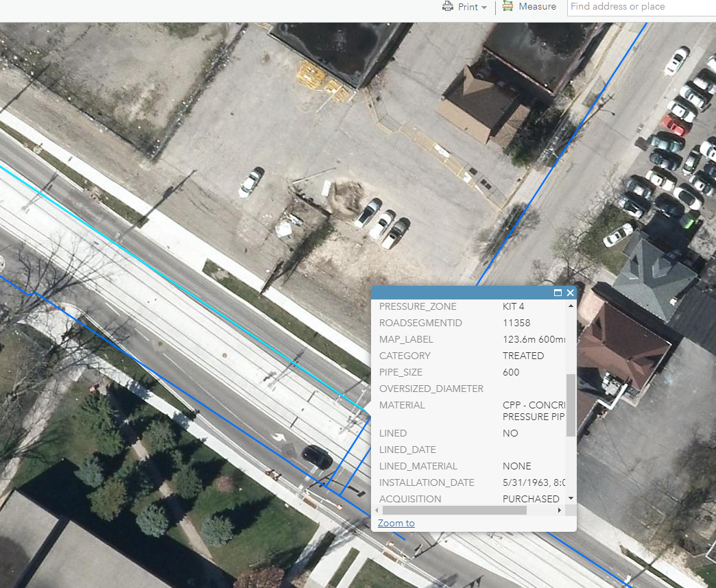
Task: Close the feature info popup
Action: tap(570, 293)
